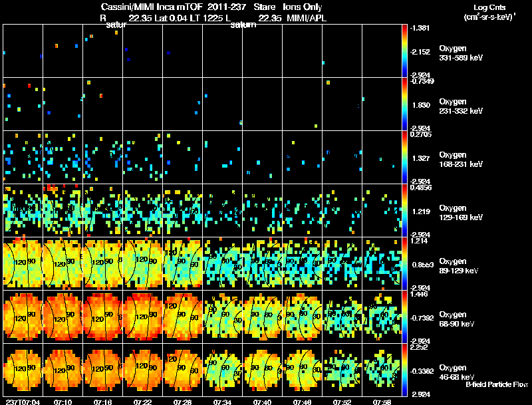Click the 'B-field Particle Flow' caption

pyautogui.click(x=497, y=384)
